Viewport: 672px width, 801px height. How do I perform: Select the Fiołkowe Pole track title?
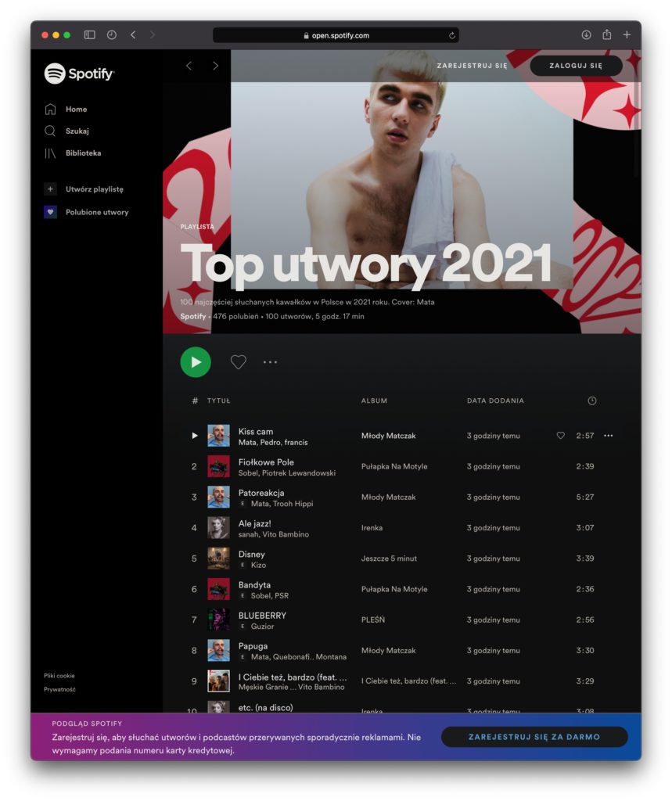pyautogui.click(x=266, y=462)
